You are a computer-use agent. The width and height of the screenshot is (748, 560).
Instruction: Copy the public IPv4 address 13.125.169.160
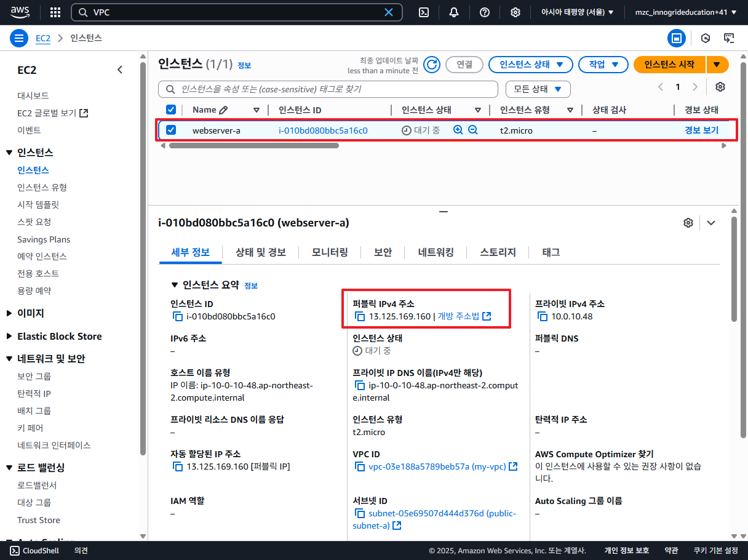tap(360, 317)
